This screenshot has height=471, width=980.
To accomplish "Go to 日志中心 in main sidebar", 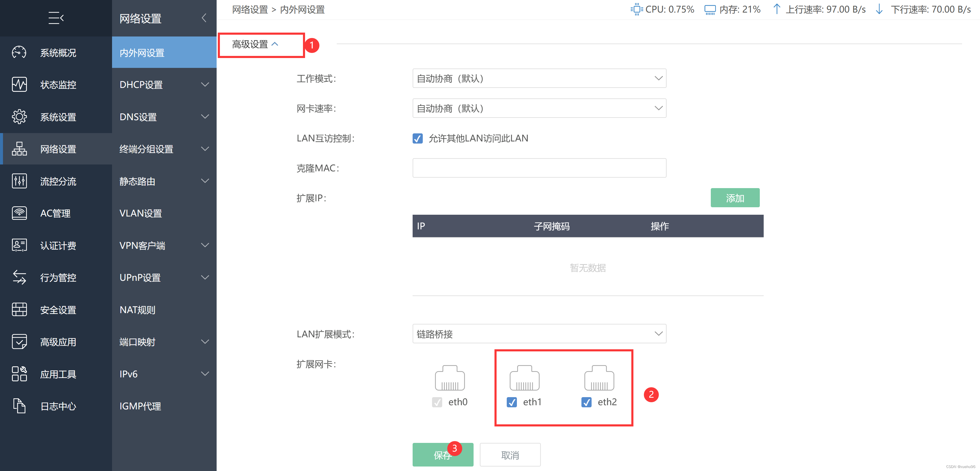I will (x=56, y=406).
